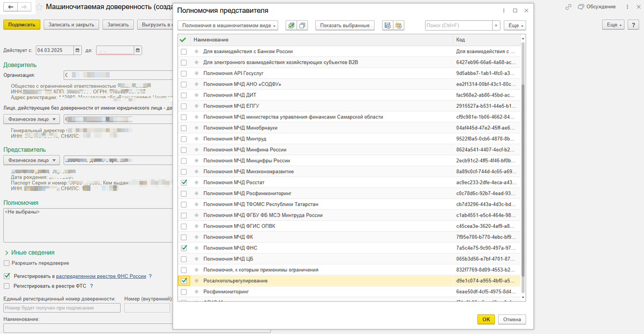Click the Поиск search input field
Image resolution: width=644 pixels, height=334 pixels.
[458, 25]
